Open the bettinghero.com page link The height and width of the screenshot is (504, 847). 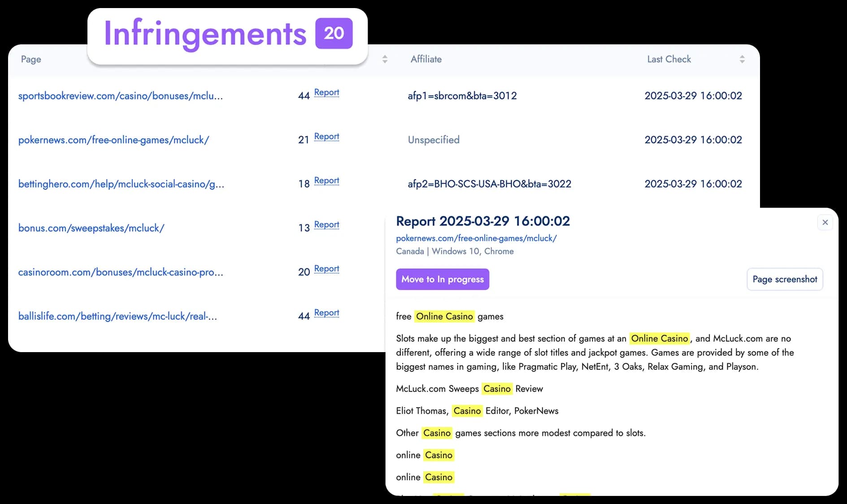coord(121,184)
